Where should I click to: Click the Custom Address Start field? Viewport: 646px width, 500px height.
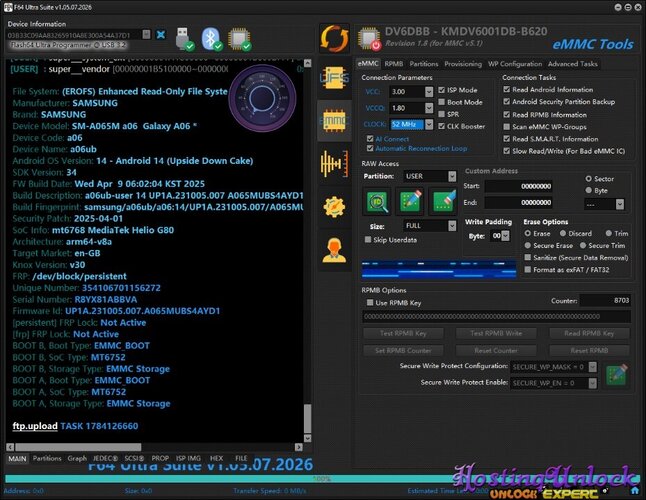[x=518, y=186]
